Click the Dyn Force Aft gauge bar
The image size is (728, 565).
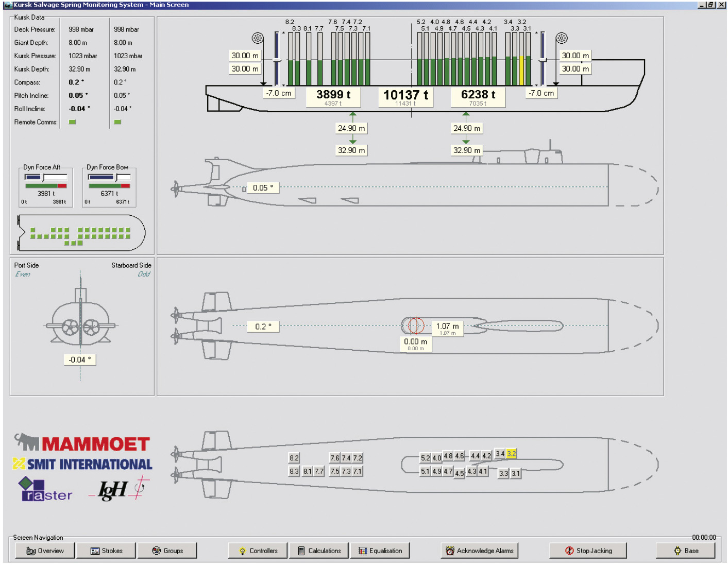pyautogui.click(x=46, y=185)
